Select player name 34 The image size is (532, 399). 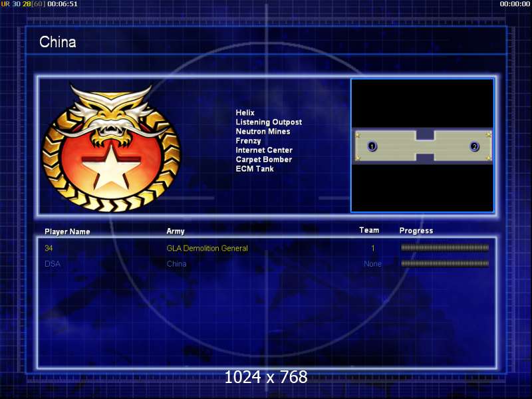pyautogui.click(x=49, y=248)
